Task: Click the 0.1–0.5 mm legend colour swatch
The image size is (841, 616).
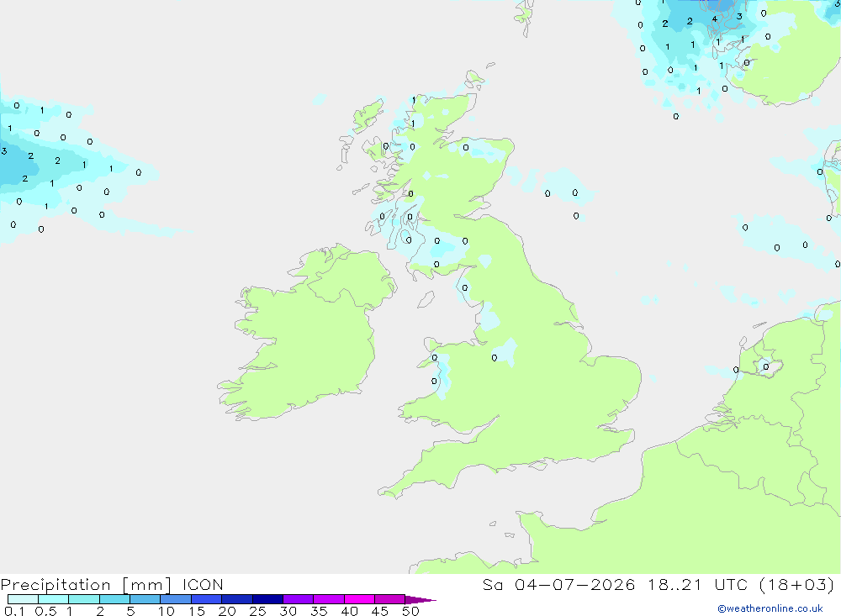Action: [23, 599]
